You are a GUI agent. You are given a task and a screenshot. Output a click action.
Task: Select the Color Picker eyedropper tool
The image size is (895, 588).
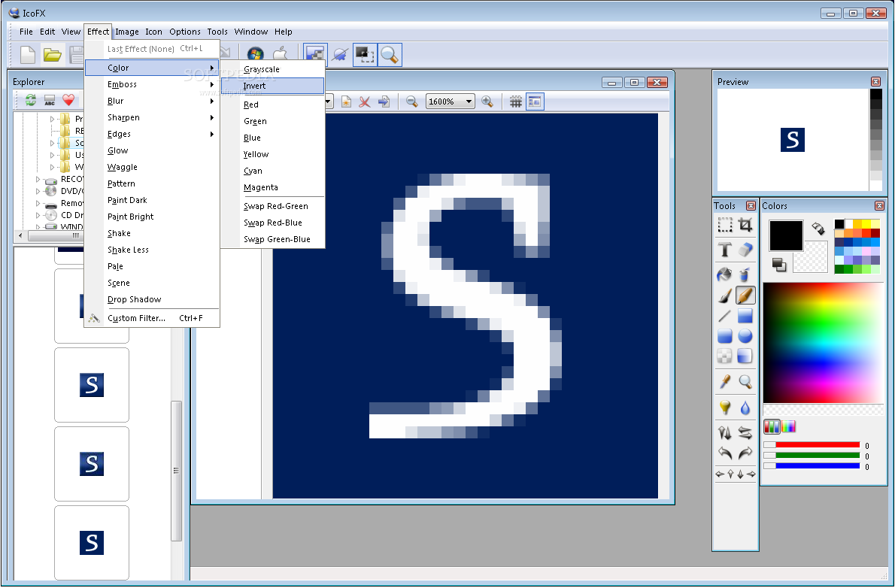click(725, 381)
